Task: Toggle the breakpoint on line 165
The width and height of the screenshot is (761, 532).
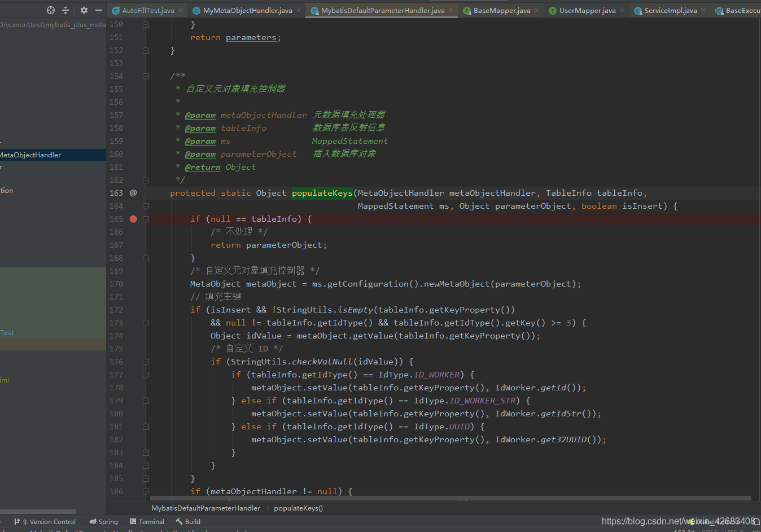Action: (133, 219)
